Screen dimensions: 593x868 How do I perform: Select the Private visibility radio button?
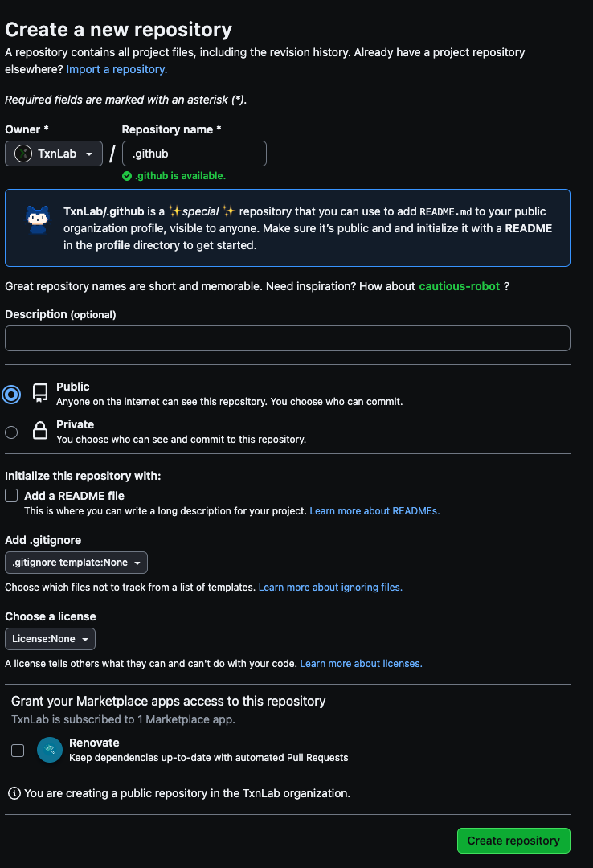pos(11,432)
